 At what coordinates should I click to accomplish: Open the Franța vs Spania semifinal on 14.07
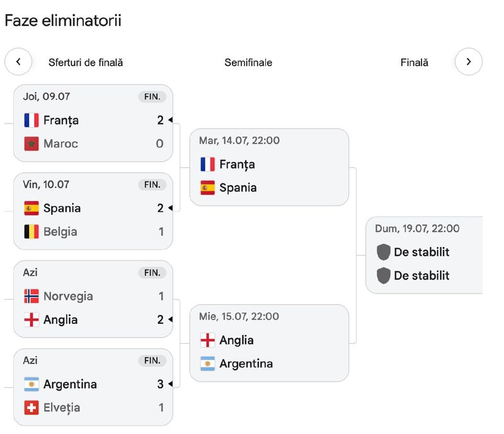coord(270,167)
